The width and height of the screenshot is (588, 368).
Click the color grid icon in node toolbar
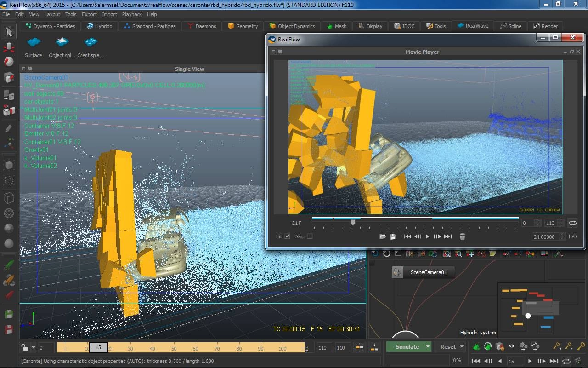click(x=544, y=253)
